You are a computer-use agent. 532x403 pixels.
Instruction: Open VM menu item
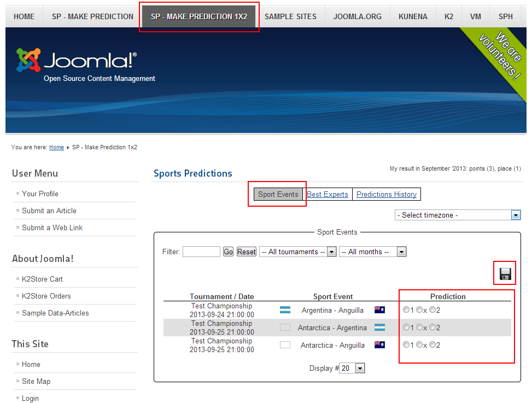(x=476, y=16)
